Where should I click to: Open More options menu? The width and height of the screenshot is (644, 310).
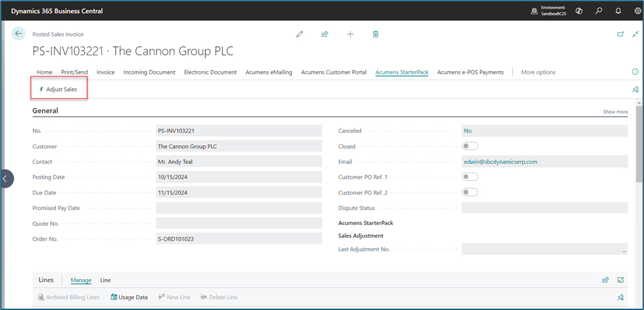(538, 72)
